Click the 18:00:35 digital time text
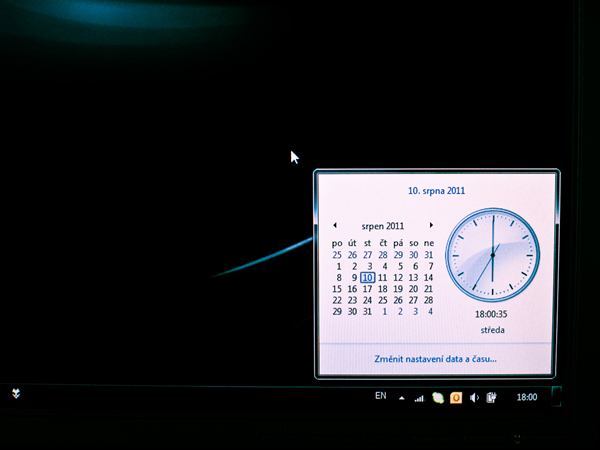Image resolution: width=600 pixels, height=450 pixels. [491, 314]
